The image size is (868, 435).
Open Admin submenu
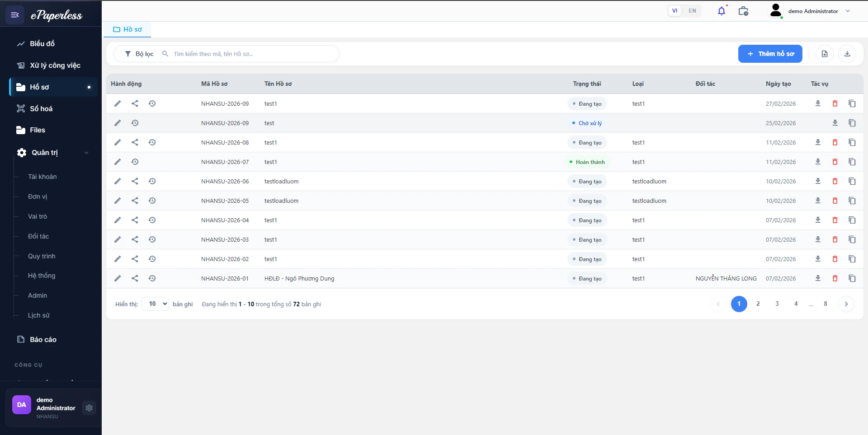(38, 295)
